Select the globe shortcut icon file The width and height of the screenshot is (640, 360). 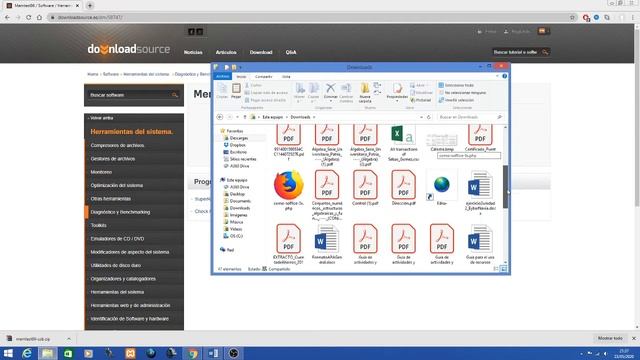pyautogui.click(x=442, y=189)
